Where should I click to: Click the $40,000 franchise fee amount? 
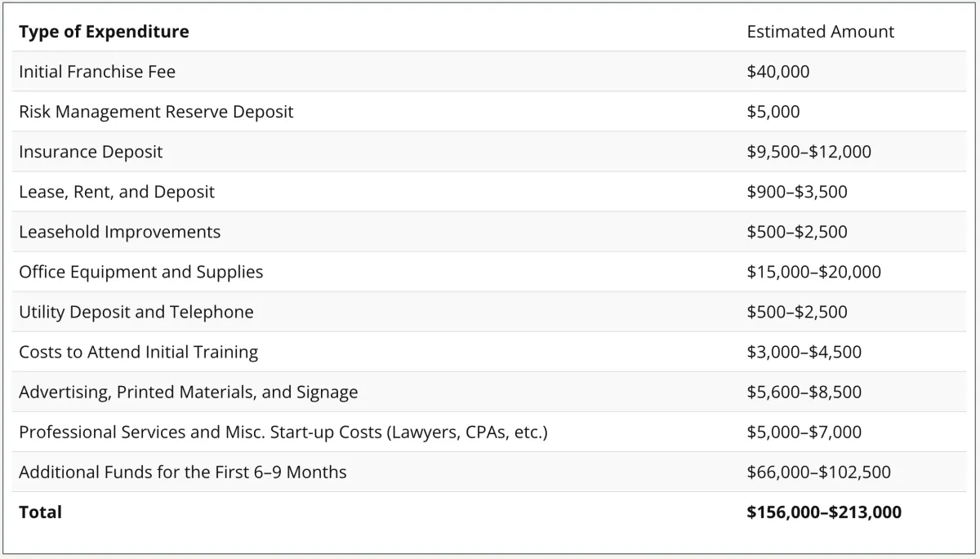778,72
